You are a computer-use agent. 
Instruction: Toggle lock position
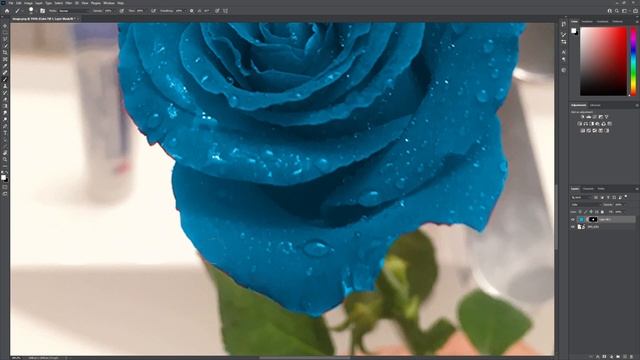590,212
